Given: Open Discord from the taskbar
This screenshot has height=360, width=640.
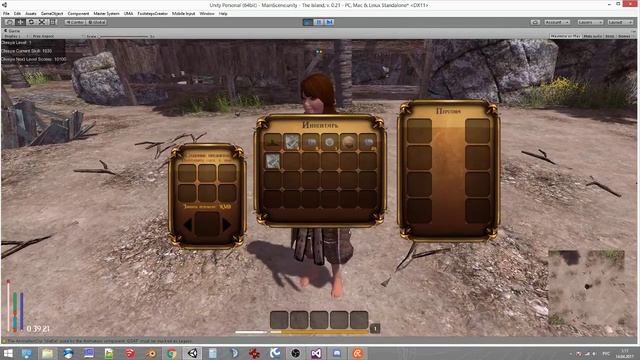Looking at the screenshot, I should coord(337,353).
